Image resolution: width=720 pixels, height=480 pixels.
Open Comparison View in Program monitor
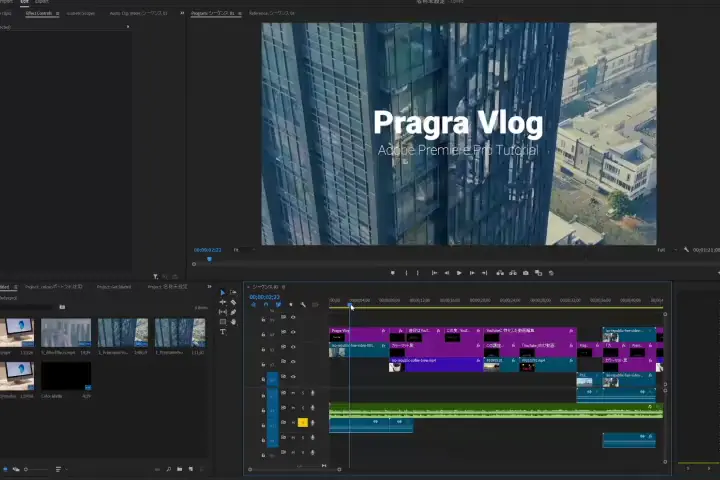pyautogui.click(x=539, y=273)
